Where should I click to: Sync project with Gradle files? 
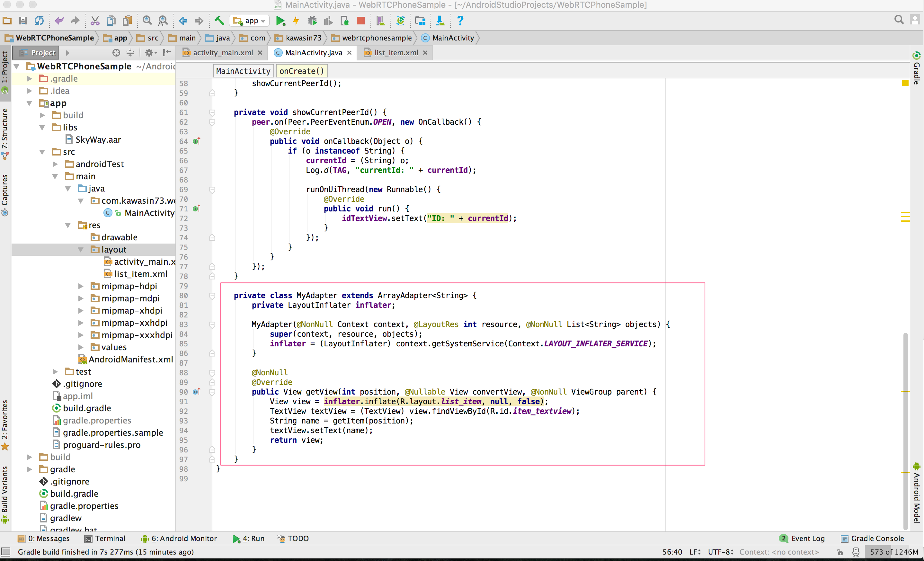(x=400, y=21)
